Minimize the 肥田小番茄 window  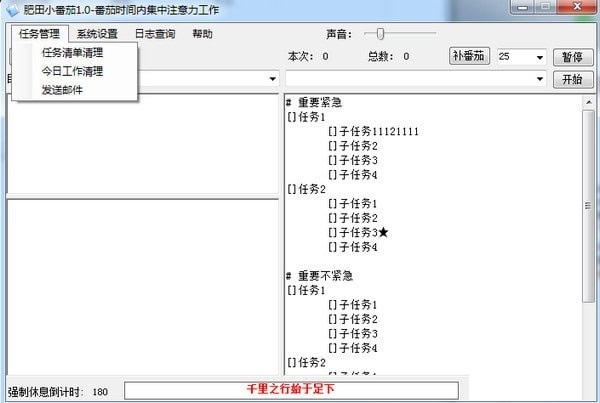[522, 7]
